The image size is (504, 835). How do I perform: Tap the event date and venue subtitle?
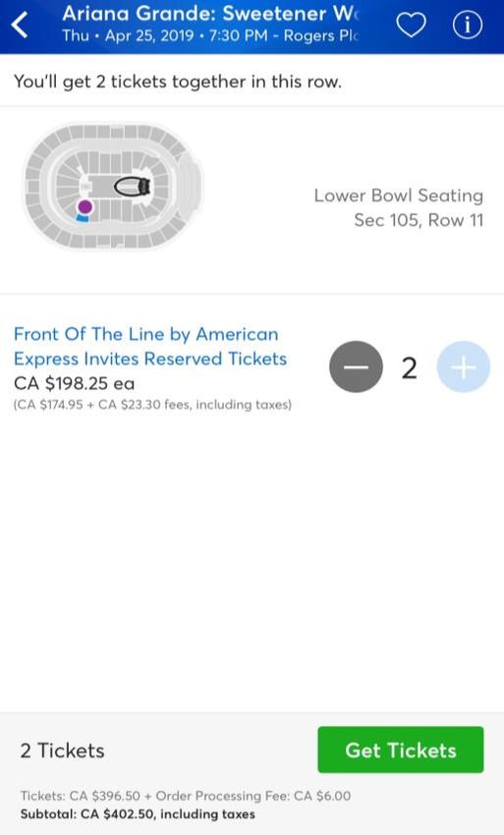211,35
